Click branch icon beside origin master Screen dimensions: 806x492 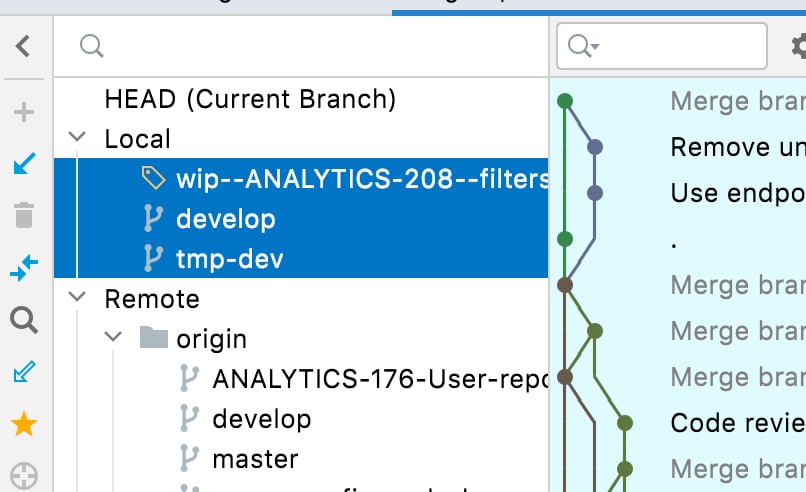point(189,459)
